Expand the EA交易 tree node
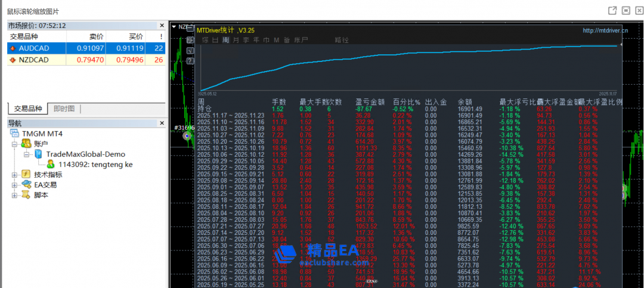The width and height of the screenshot is (644, 288). 14,185
